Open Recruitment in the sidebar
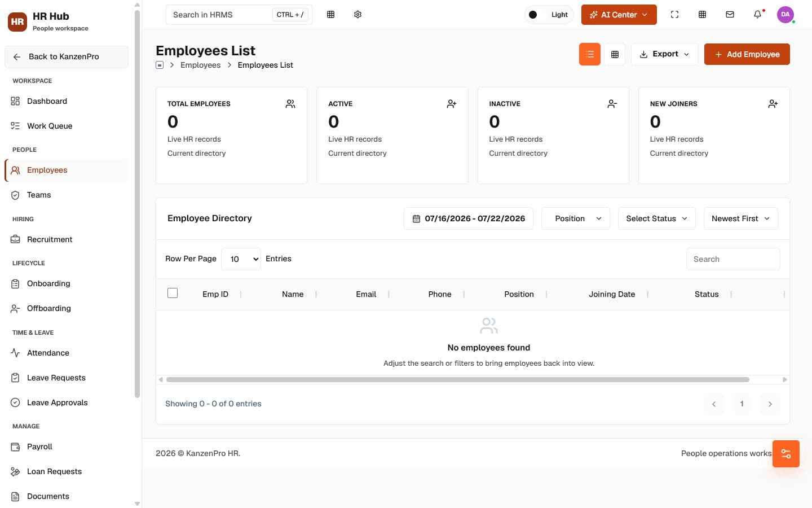This screenshot has height=508, width=812. pyautogui.click(x=67, y=239)
